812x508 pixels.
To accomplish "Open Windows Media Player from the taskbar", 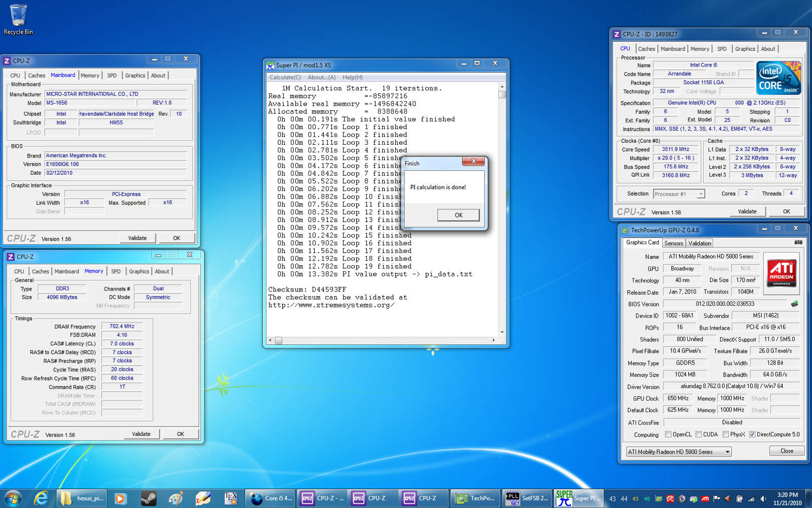I will tap(120, 498).
